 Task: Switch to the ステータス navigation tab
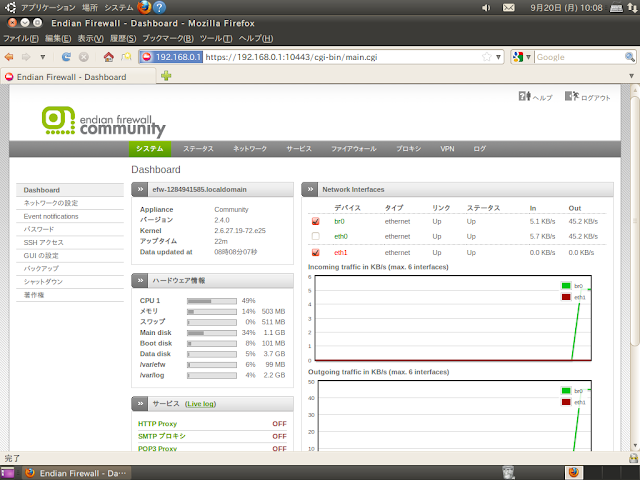pos(198,149)
